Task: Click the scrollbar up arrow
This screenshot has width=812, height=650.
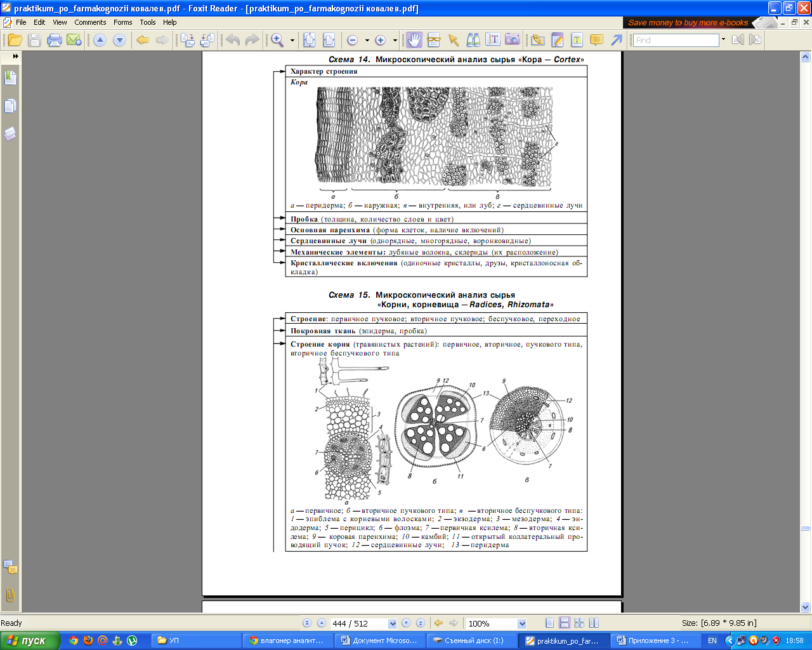Action: click(806, 56)
